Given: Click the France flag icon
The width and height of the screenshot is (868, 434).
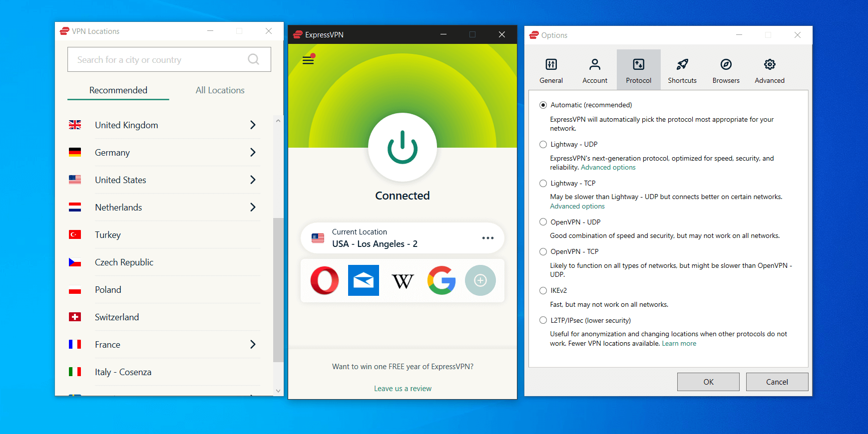Looking at the screenshot, I should [75, 344].
